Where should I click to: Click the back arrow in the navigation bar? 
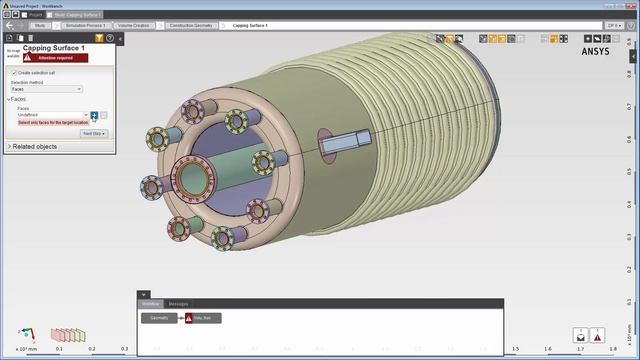pyautogui.click(x=9, y=25)
